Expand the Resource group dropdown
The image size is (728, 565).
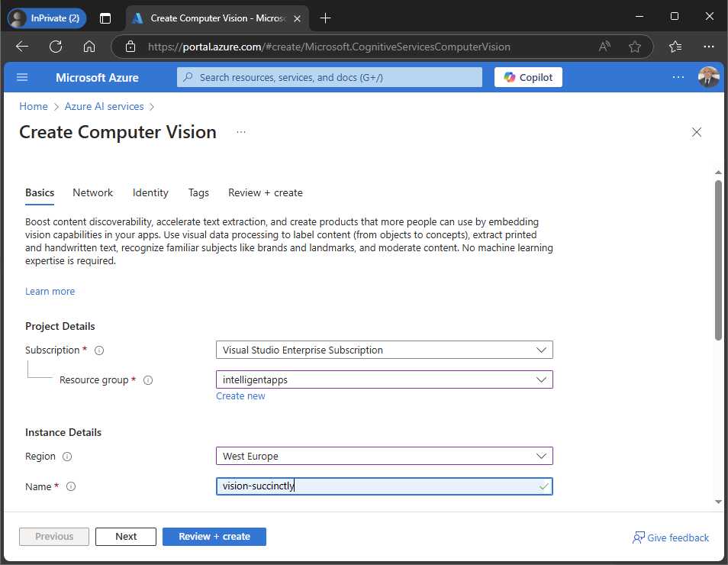tap(384, 379)
